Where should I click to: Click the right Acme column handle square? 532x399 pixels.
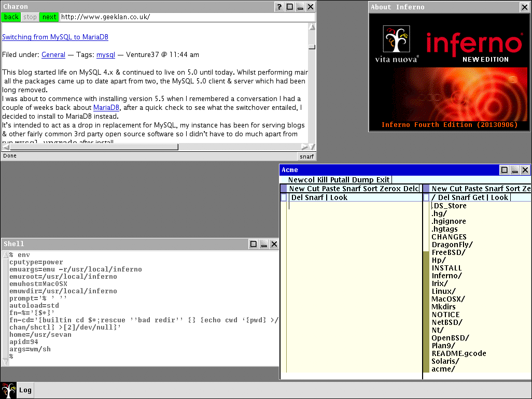click(x=426, y=189)
